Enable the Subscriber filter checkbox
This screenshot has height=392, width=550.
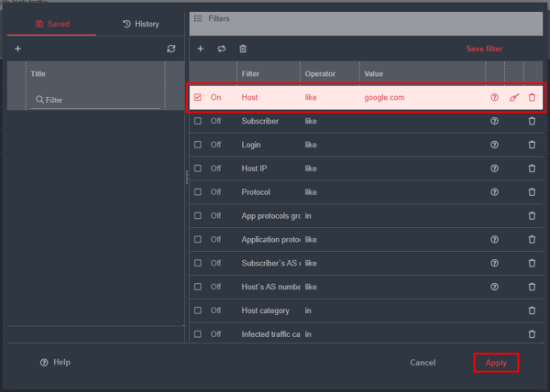pos(198,121)
